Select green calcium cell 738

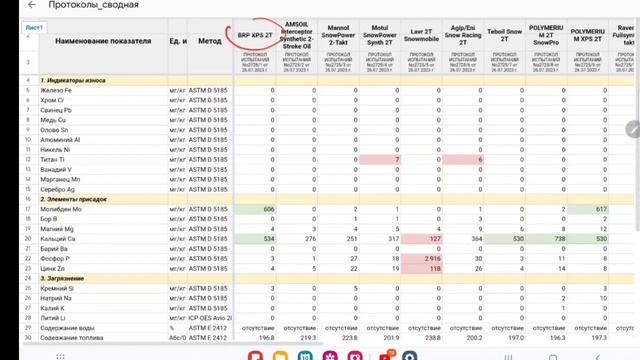pos(546,239)
